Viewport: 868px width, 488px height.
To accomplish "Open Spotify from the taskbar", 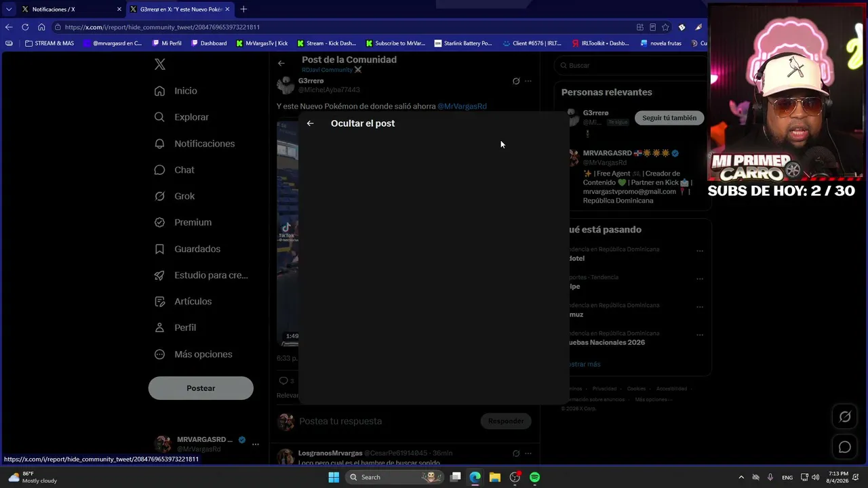I will (x=535, y=477).
